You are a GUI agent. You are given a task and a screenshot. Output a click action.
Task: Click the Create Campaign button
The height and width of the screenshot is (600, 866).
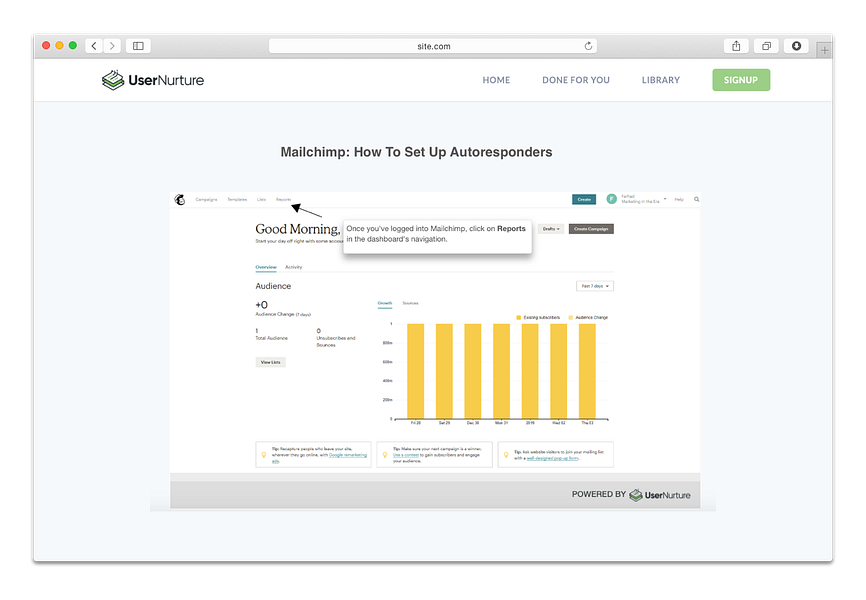pos(591,229)
